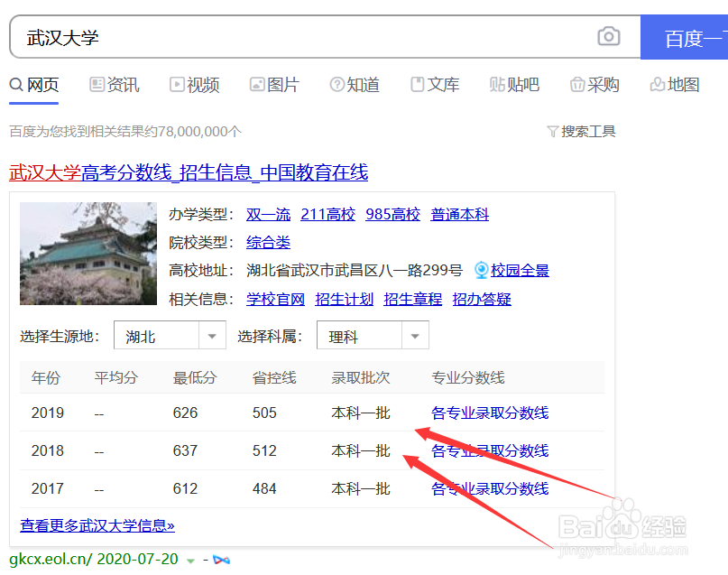
Task: Click the 985高校 link
Action: (392, 215)
